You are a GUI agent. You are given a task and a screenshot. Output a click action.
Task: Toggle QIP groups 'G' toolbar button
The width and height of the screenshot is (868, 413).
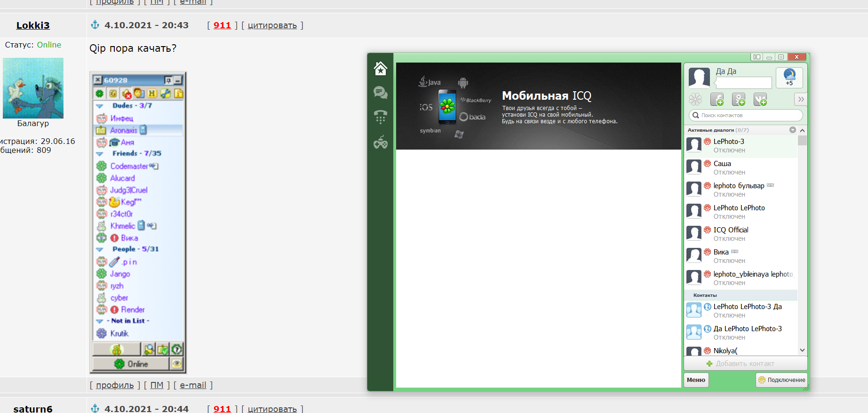pyautogui.click(x=113, y=93)
